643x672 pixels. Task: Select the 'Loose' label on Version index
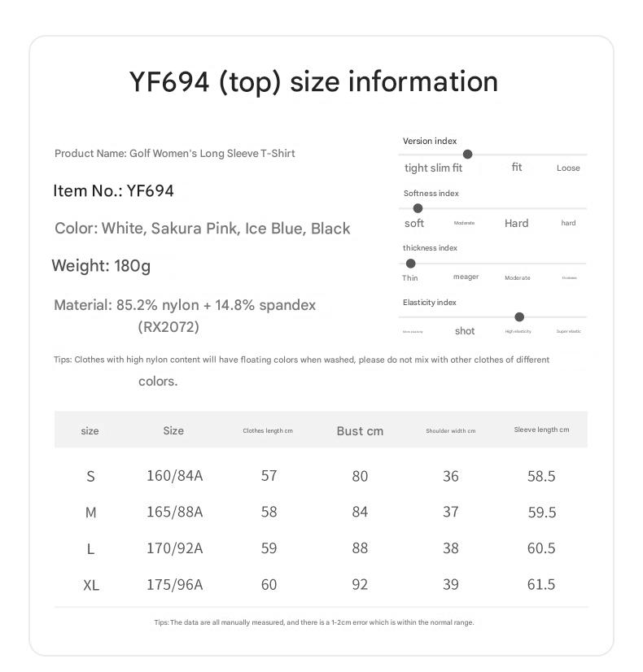568,168
